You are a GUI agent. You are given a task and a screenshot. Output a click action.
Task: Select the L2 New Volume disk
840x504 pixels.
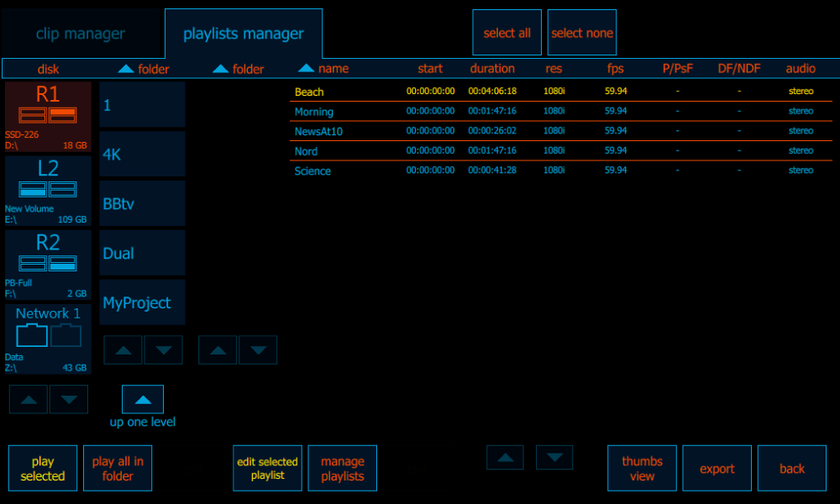click(x=48, y=191)
